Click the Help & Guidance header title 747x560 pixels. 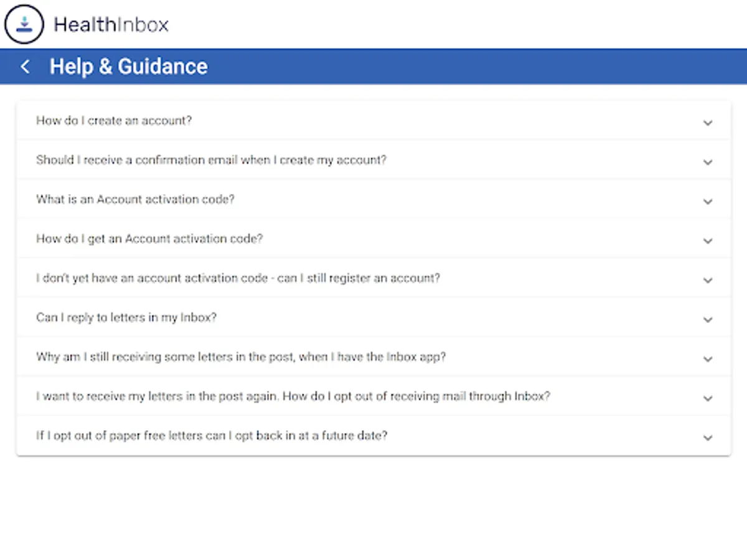[x=128, y=67]
